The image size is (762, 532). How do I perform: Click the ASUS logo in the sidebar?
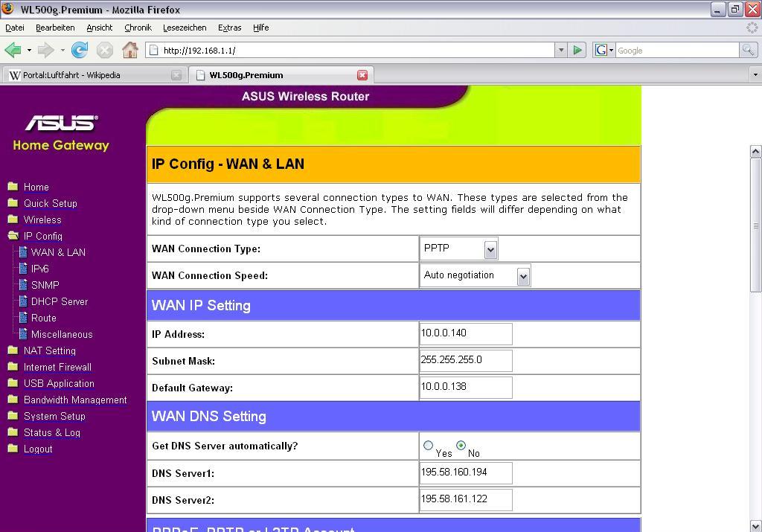[x=62, y=123]
